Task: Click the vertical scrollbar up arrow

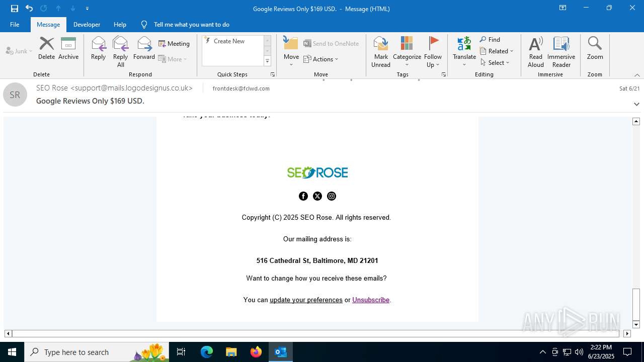Action: point(636,121)
